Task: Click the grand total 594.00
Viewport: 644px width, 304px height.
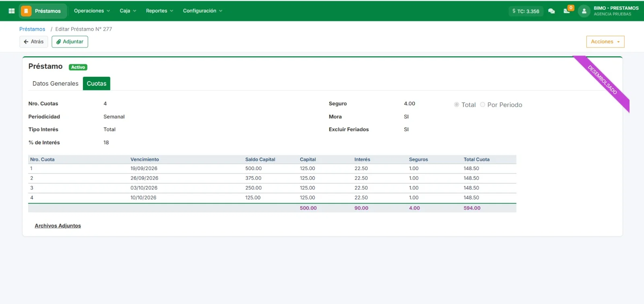Action: point(472,208)
